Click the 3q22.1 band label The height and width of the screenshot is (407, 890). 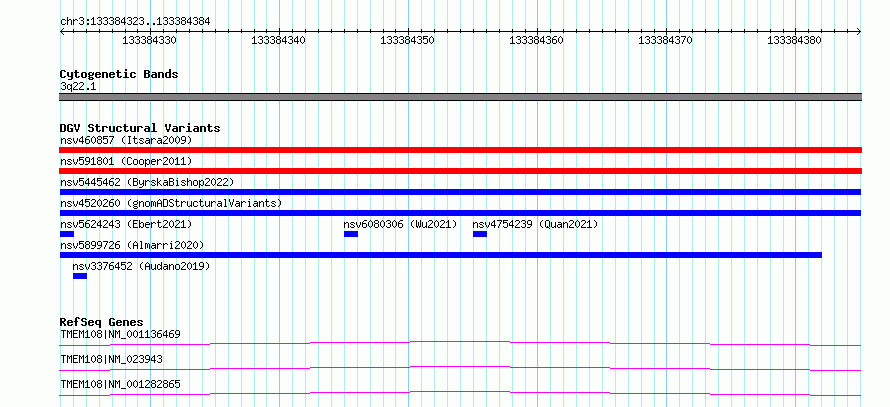pos(77,86)
